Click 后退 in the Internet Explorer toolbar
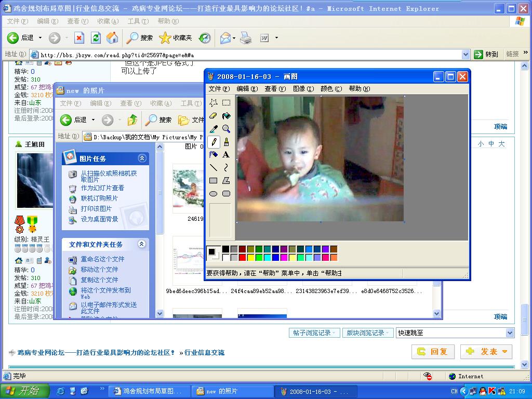The image size is (532, 399). (20, 37)
